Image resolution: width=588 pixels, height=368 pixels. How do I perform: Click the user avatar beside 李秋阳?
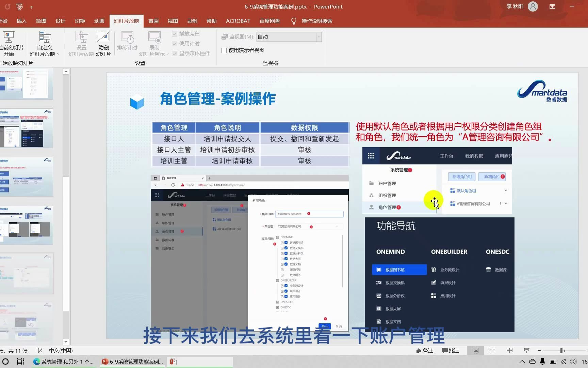coord(533,6)
